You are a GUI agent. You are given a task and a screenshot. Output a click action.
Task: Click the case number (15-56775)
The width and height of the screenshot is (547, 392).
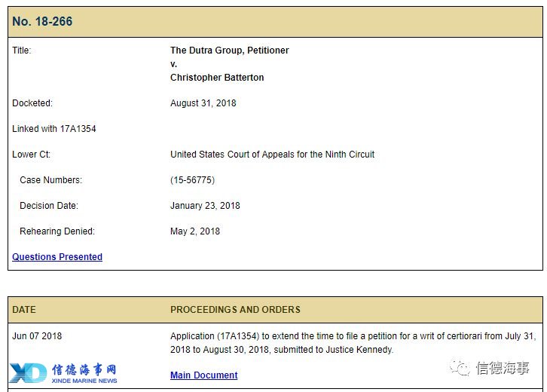click(192, 180)
